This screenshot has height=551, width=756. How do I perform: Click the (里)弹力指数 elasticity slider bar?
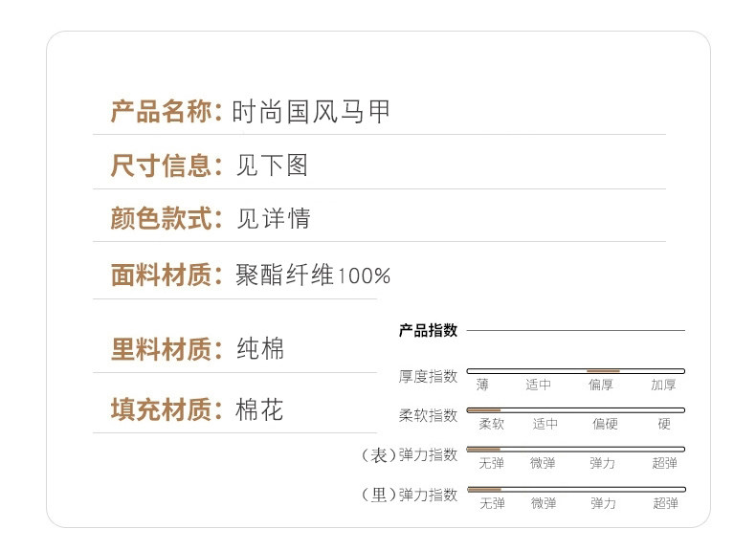click(x=576, y=489)
